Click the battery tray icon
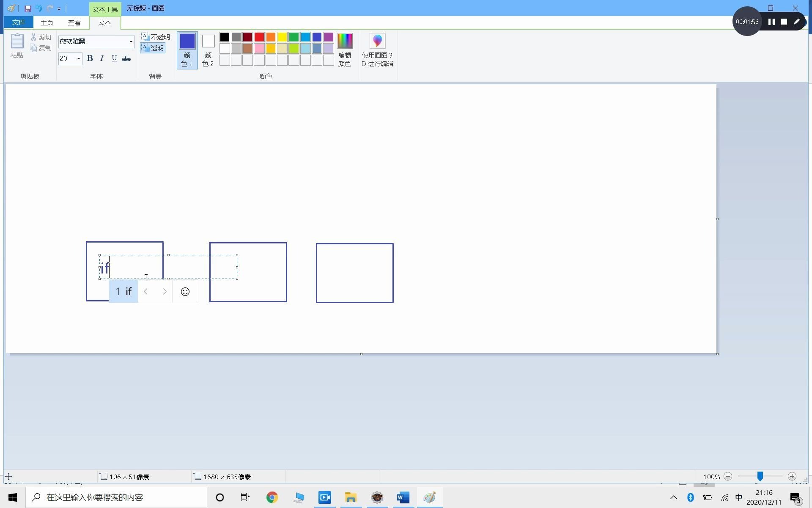 (x=707, y=497)
